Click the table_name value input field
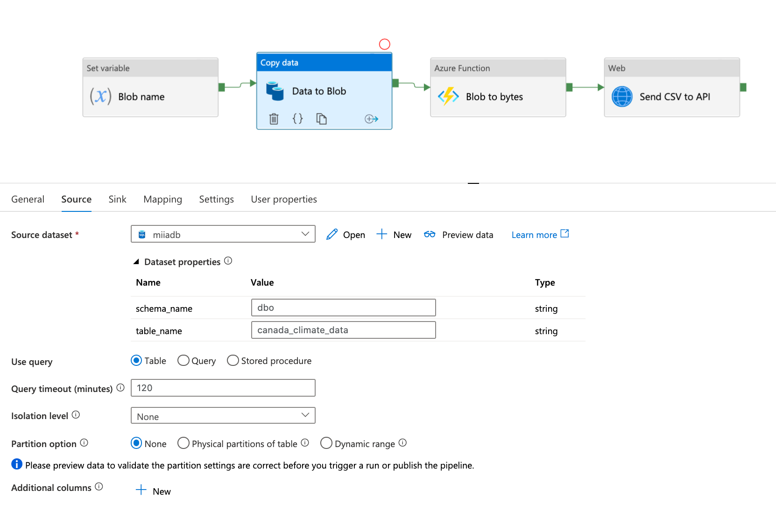 [343, 330]
